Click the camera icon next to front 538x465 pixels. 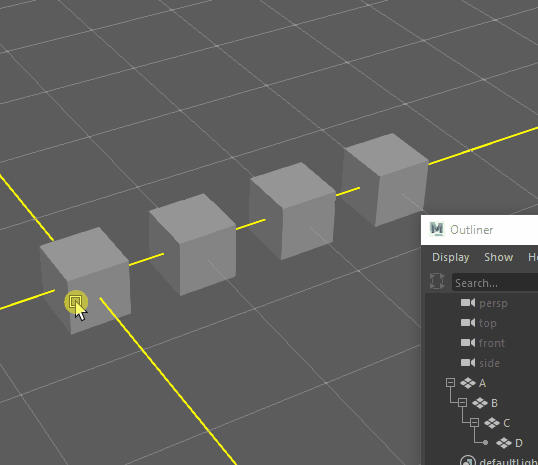(468, 342)
